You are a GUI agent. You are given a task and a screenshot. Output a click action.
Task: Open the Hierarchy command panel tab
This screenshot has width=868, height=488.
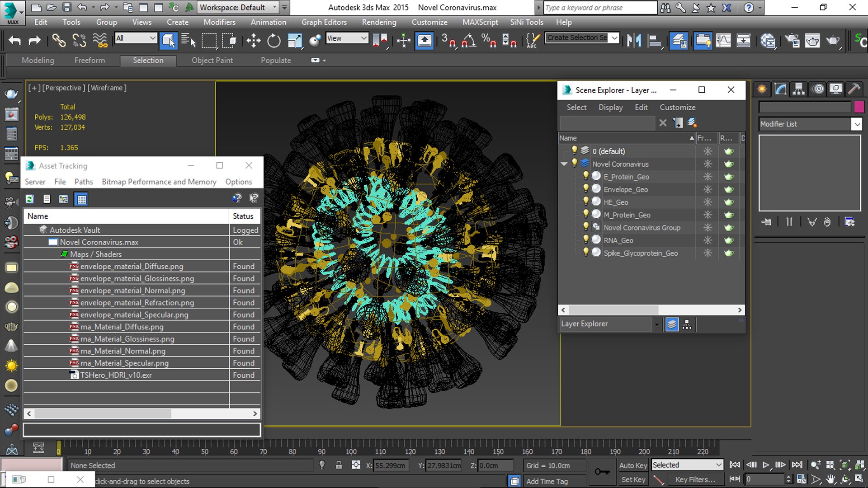click(x=799, y=89)
